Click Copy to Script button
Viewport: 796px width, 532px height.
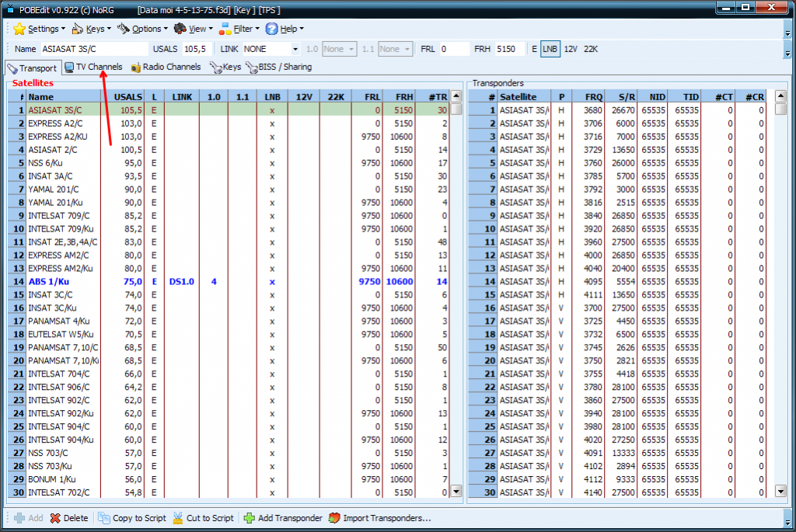(132, 518)
